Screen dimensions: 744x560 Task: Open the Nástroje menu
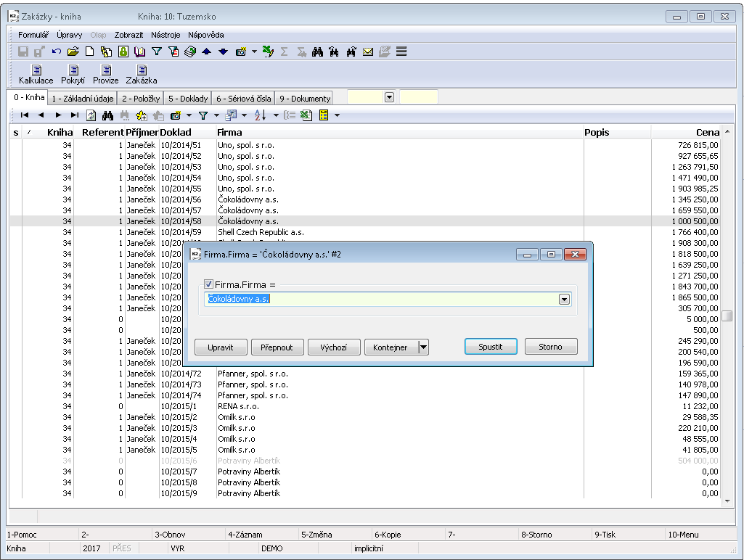point(166,34)
